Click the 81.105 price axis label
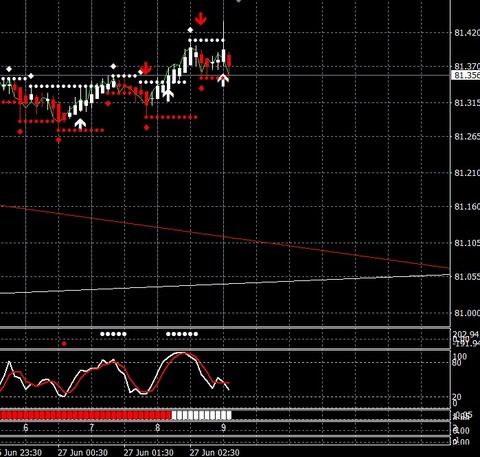This screenshot has height=457, width=480. click(x=467, y=243)
